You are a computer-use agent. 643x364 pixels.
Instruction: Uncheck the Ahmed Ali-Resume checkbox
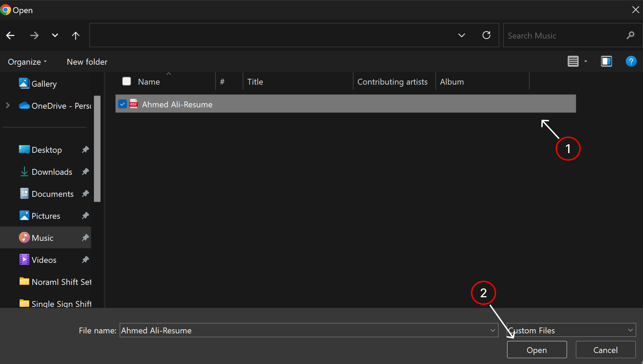pos(122,104)
